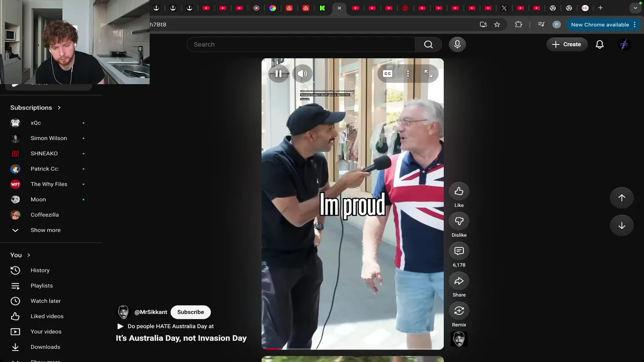Pause the Shorts video
The width and height of the screenshot is (644, 362).
tap(278, 73)
